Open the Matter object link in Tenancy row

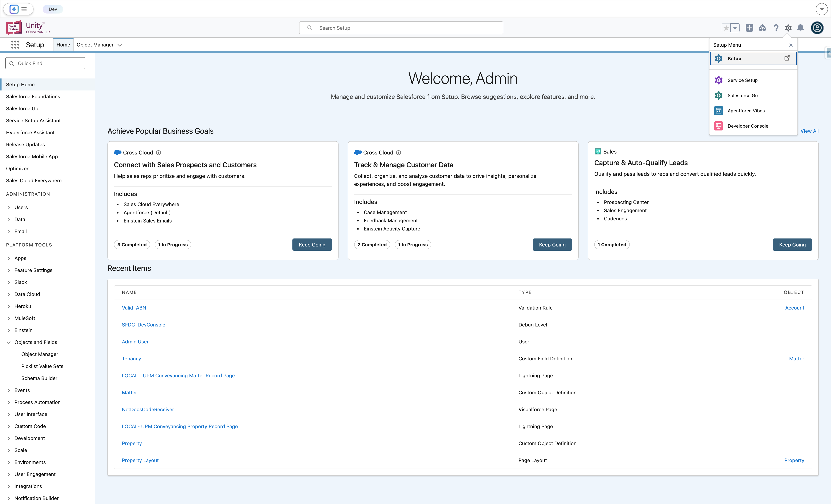pyautogui.click(x=797, y=359)
